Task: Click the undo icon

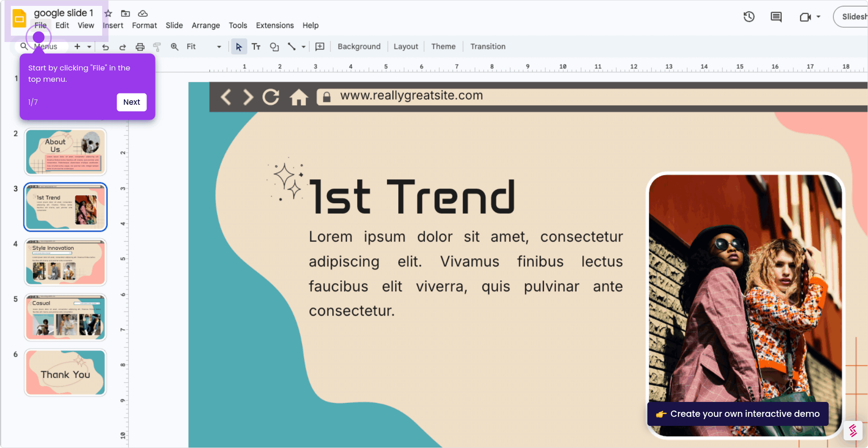Action: pyautogui.click(x=105, y=47)
